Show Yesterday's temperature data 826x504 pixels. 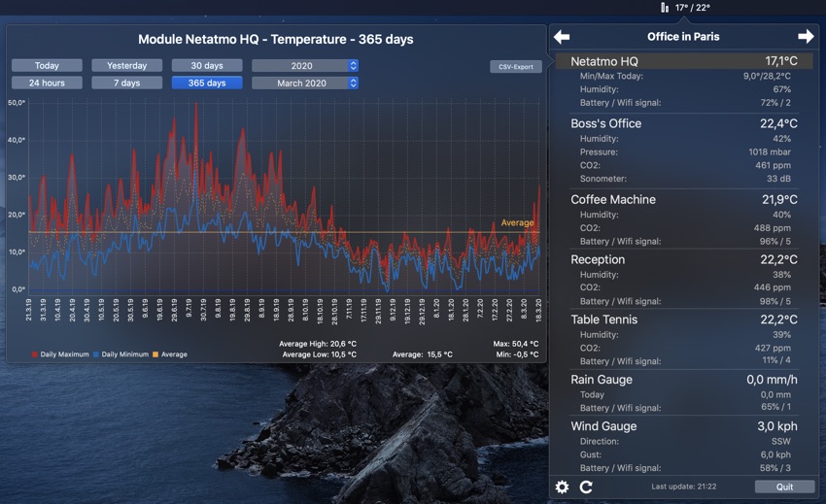(x=127, y=66)
